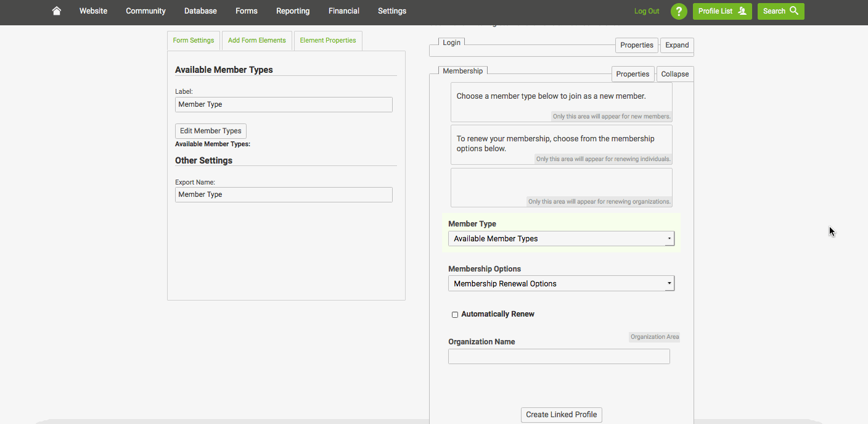Click the Create Linked Profile button

point(562,415)
